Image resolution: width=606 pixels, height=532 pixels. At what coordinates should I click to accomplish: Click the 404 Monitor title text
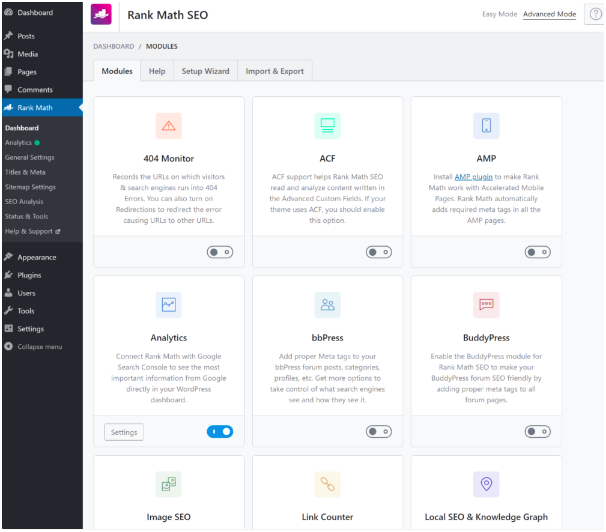pyautogui.click(x=169, y=158)
